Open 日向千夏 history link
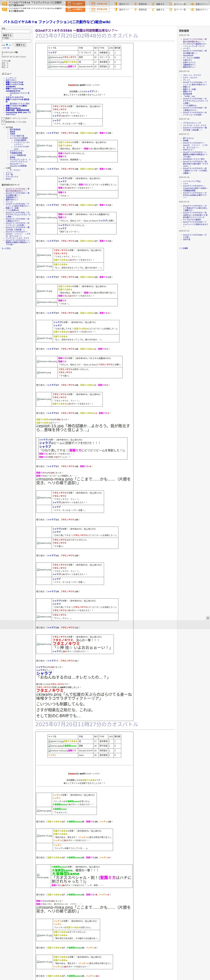Image resolution: width=210 pixels, height=980 pixels. (x=186, y=239)
